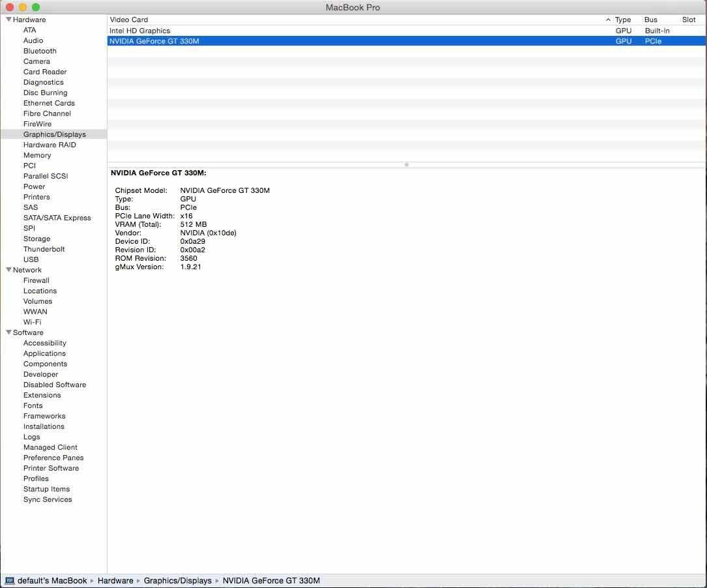Open Fonts entry
This screenshot has width=707, height=588.
pyautogui.click(x=33, y=405)
